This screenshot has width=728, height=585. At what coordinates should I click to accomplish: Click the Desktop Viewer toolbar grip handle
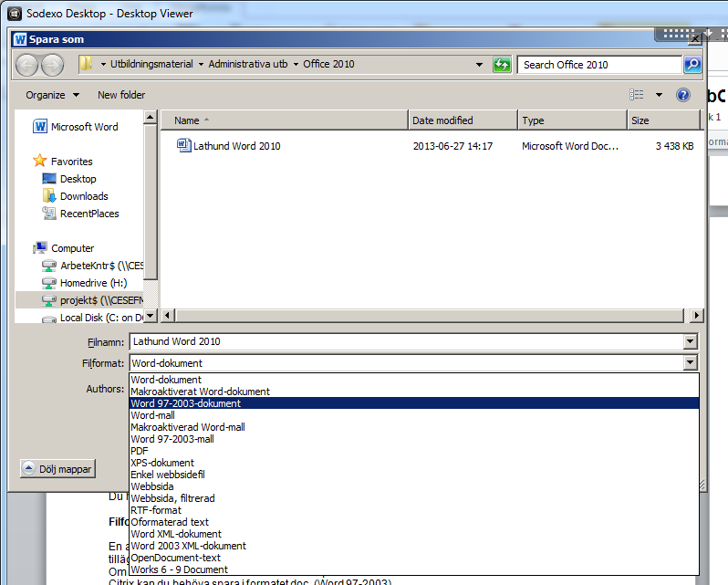pyautogui.click(x=679, y=34)
